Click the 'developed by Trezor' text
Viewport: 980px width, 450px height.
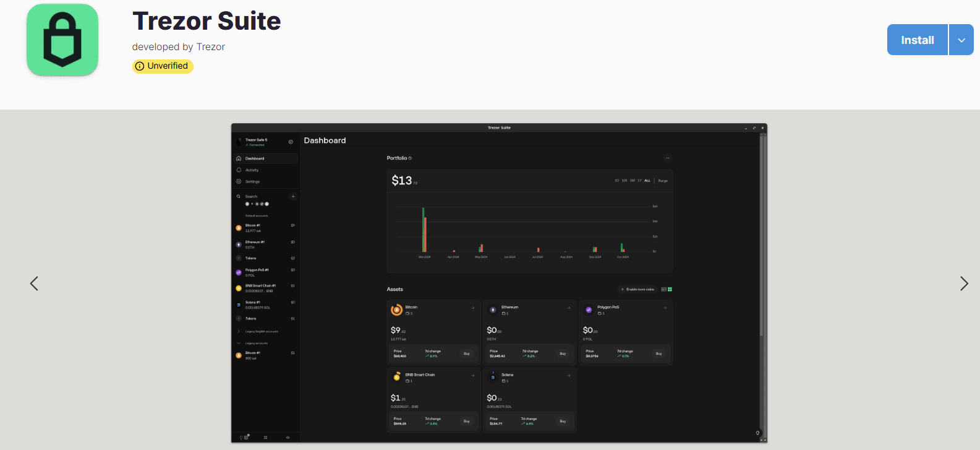(x=179, y=47)
